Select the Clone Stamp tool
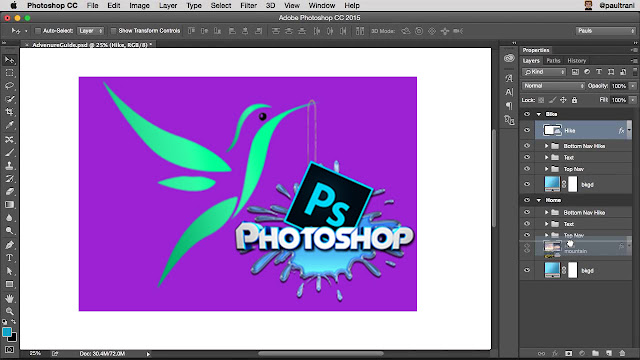The height and width of the screenshot is (360, 640). pos(9,166)
